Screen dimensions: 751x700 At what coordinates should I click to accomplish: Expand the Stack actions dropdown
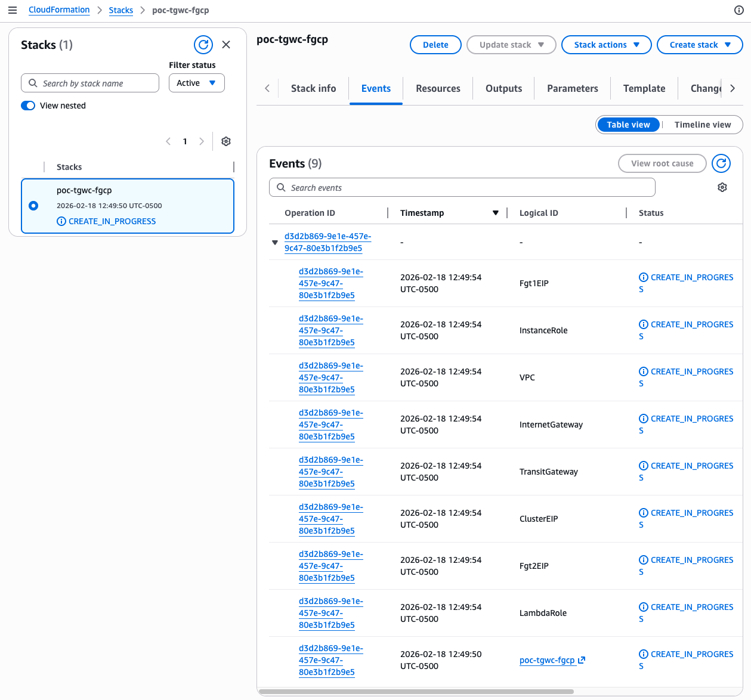(x=606, y=45)
